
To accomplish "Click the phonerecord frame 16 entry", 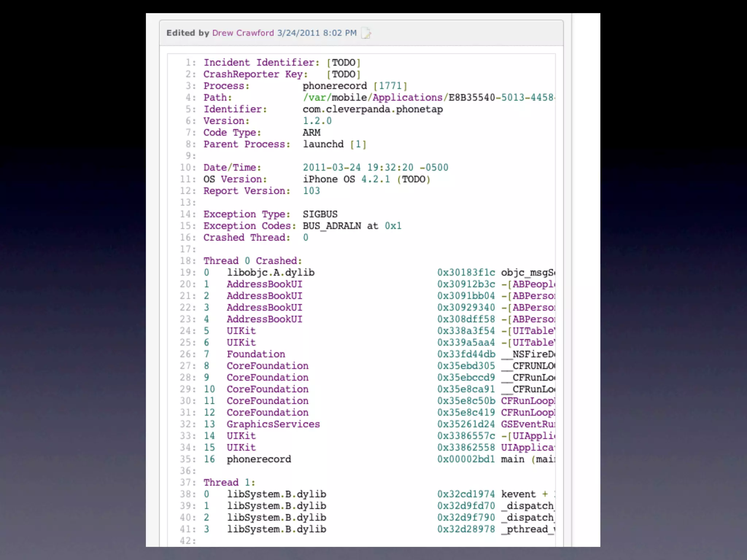I will point(259,459).
